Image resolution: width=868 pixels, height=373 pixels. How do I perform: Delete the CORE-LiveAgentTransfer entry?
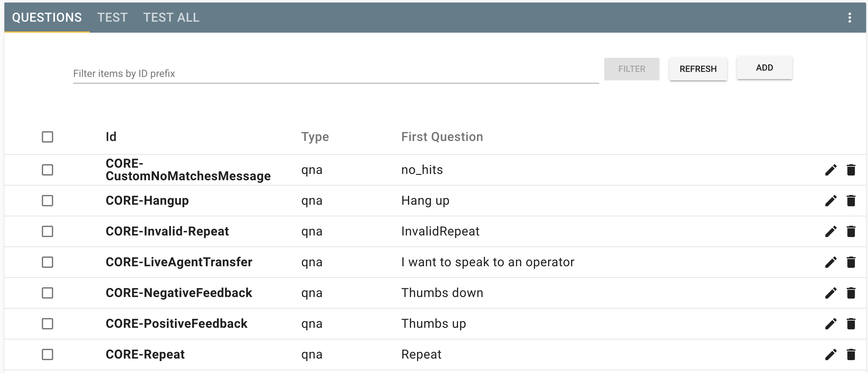point(851,262)
